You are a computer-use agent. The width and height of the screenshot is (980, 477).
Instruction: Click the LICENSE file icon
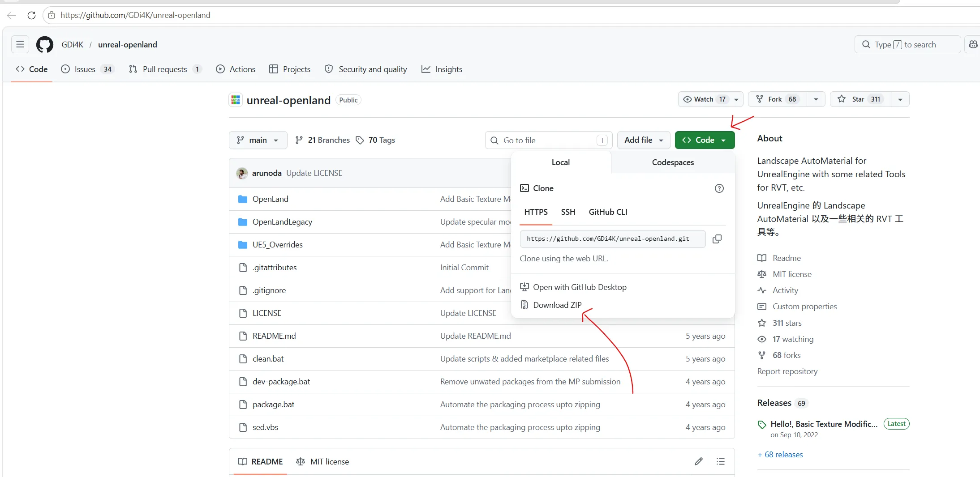pos(243,313)
